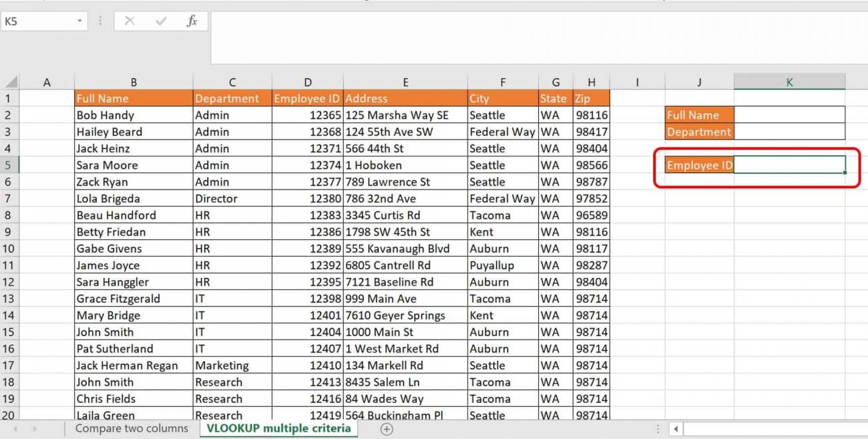Viewport: 868px width, 439px height.
Task: Click the Address header cell
Action: point(405,98)
